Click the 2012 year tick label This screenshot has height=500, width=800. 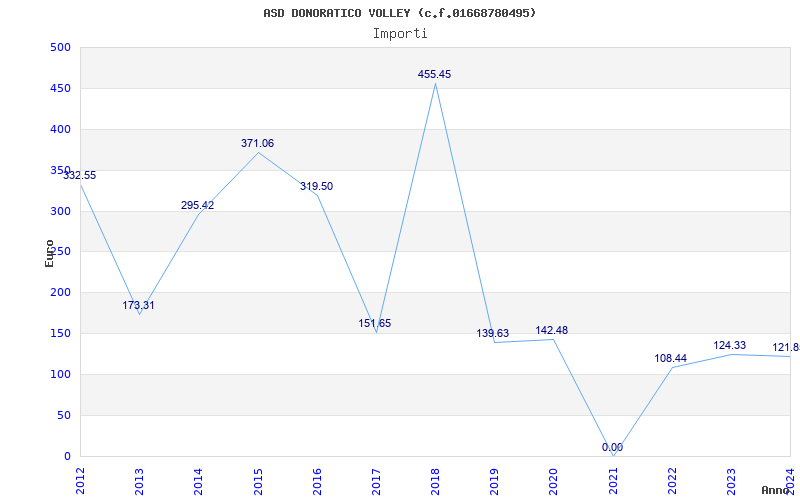click(x=80, y=481)
